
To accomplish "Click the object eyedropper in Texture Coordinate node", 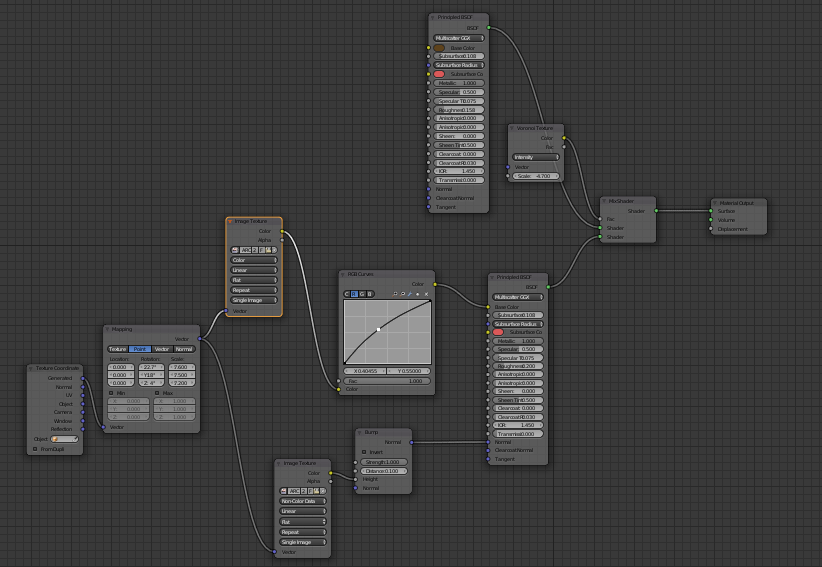I will pos(75,439).
